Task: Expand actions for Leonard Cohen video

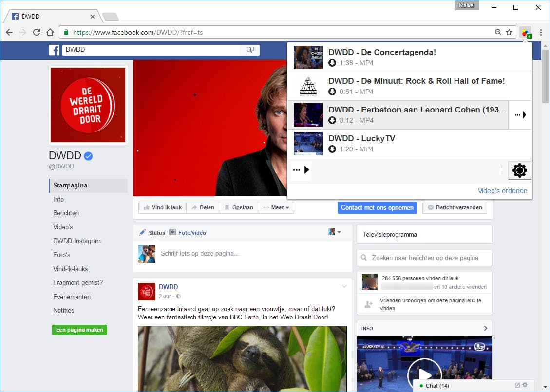Action: click(520, 115)
